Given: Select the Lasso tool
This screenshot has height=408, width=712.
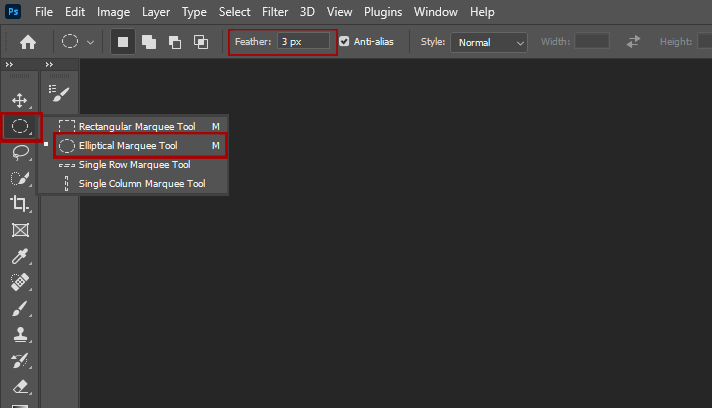Looking at the screenshot, I should point(20,152).
